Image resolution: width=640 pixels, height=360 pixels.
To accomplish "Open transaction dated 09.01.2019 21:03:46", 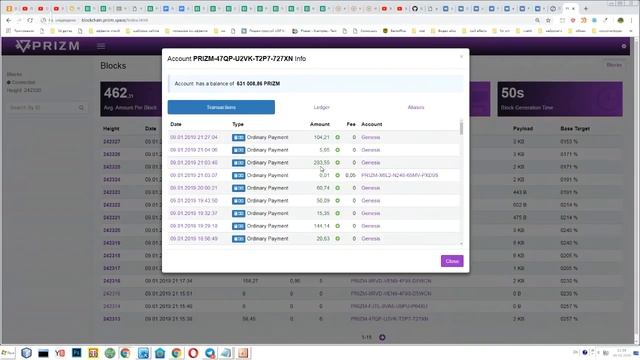I will click(x=194, y=163).
